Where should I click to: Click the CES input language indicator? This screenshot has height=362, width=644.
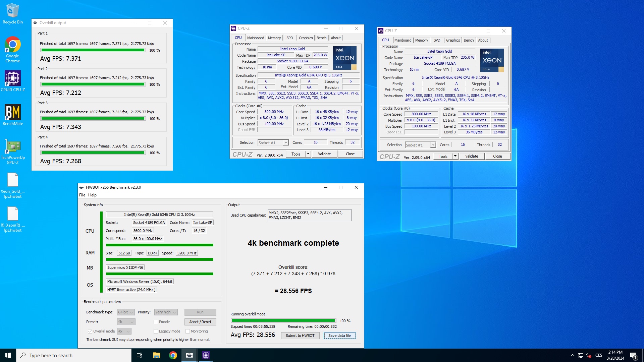(599, 355)
